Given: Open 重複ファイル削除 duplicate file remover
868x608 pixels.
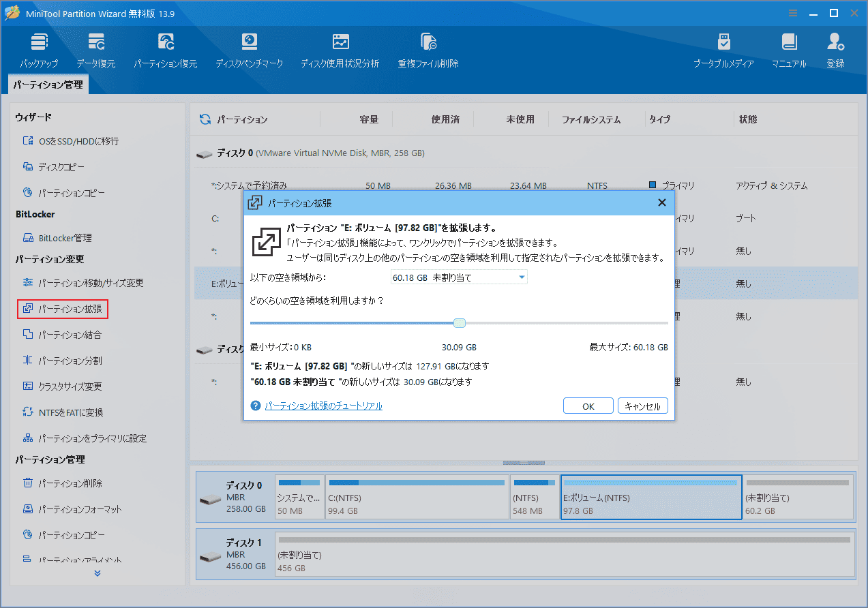Looking at the screenshot, I should (x=428, y=50).
